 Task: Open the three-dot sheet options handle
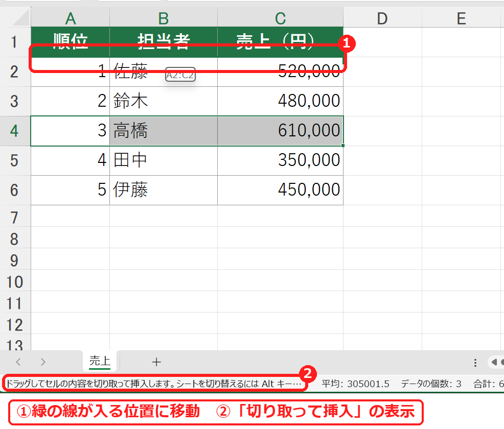[x=475, y=363]
